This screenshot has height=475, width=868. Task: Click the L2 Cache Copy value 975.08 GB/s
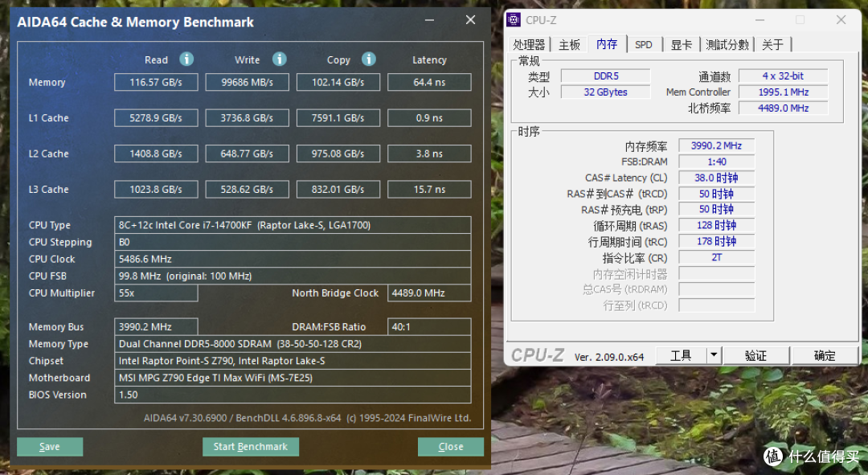tap(338, 154)
